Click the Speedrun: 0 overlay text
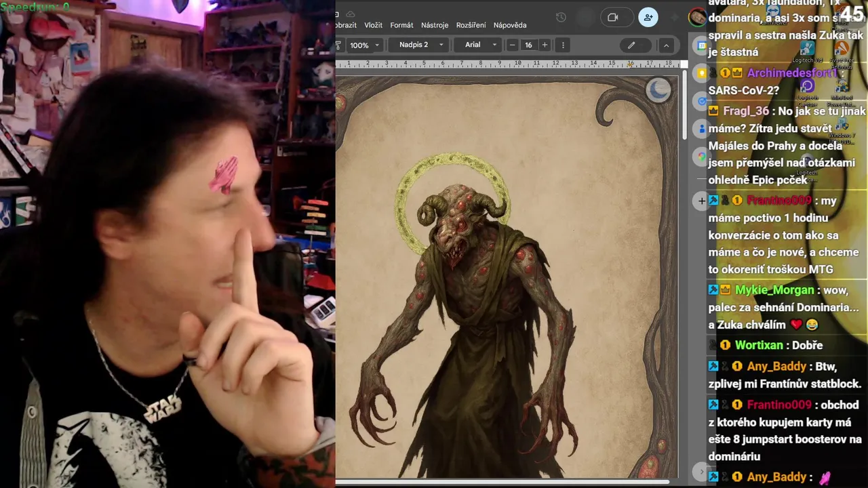Image resolution: width=868 pixels, height=488 pixels. [35, 7]
